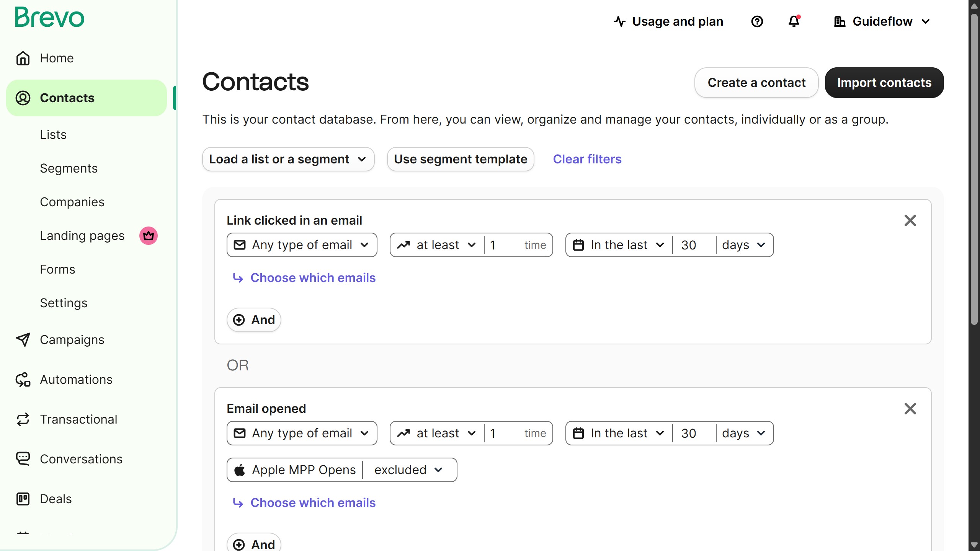Open days unit dropdown in Email opened filter

tap(743, 433)
